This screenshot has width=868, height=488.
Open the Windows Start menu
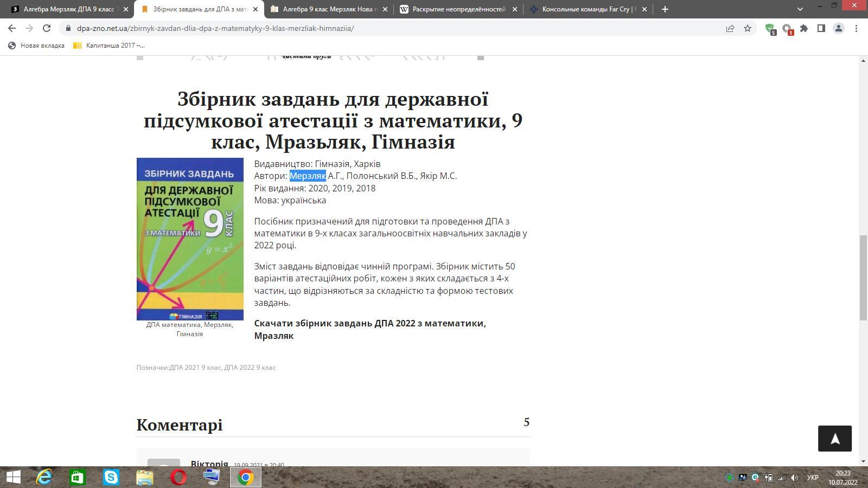13,477
